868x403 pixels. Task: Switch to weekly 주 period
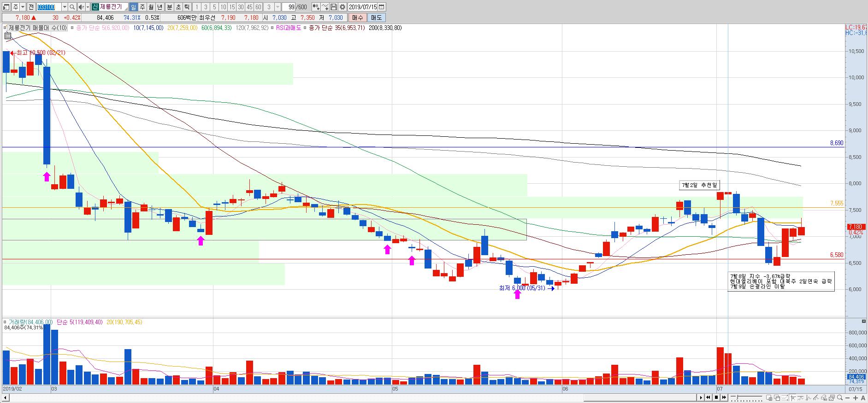142,7
